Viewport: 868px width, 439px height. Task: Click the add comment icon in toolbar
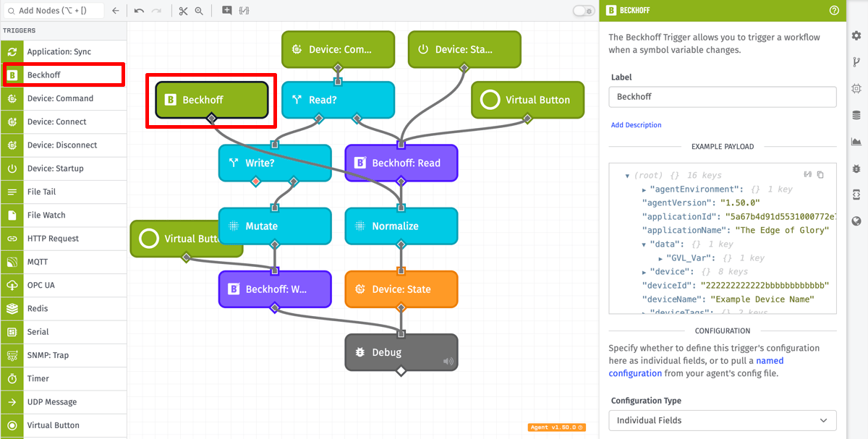coord(227,11)
